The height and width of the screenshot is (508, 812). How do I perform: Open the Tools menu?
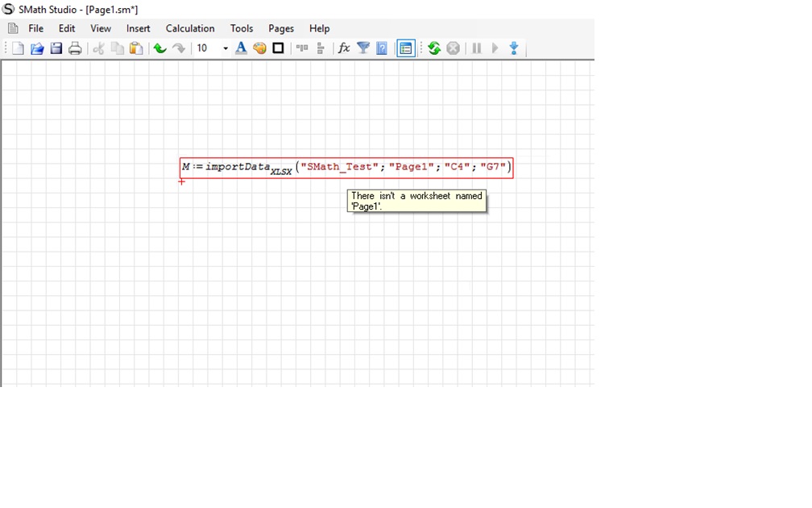pos(242,28)
